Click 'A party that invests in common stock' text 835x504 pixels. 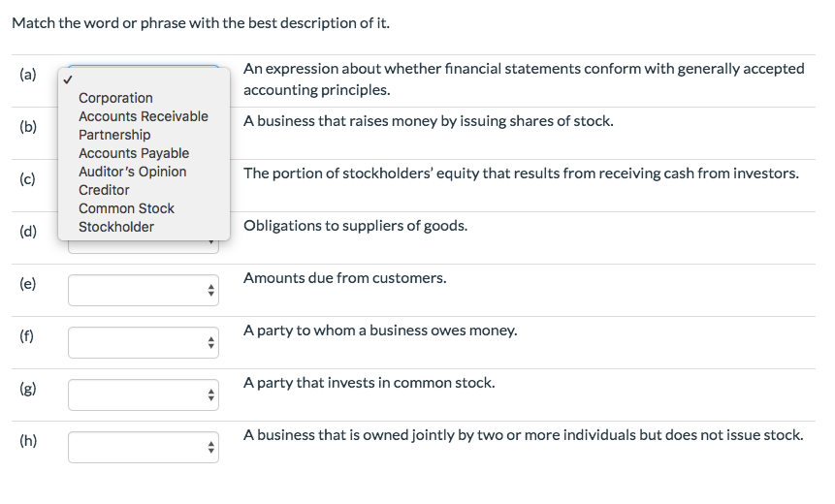[x=369, y=383]
